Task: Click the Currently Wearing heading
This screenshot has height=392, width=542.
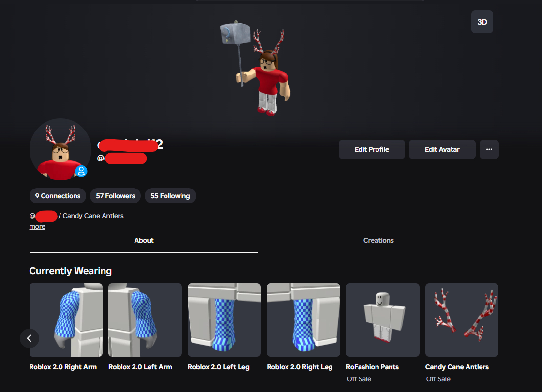Action: click(71, 271)
